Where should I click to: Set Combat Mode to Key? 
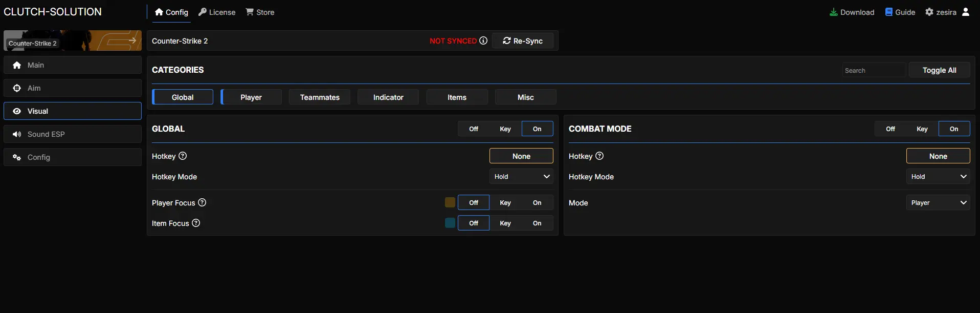(x=922, y=129)
